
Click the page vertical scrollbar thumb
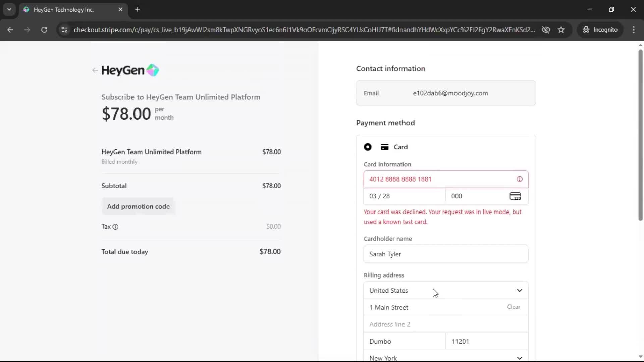(640, 134)
